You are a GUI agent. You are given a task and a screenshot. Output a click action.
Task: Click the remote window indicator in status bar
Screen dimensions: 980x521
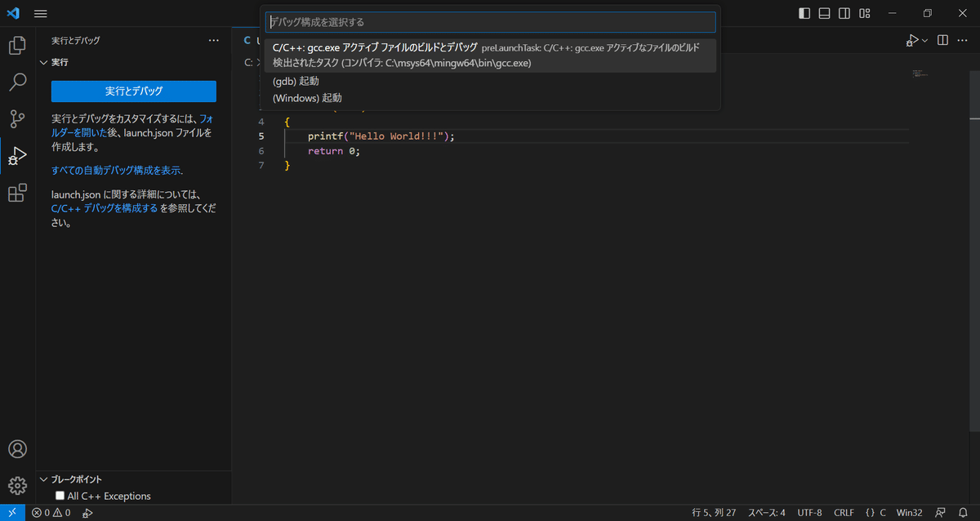click(12, 513)
